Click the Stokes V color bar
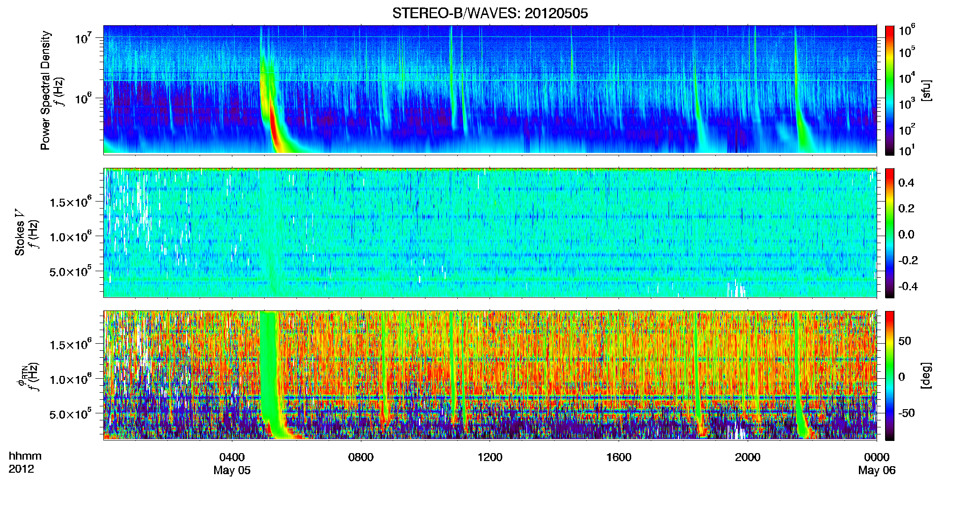The image size is (980, 505). click(x=890, y=233)
